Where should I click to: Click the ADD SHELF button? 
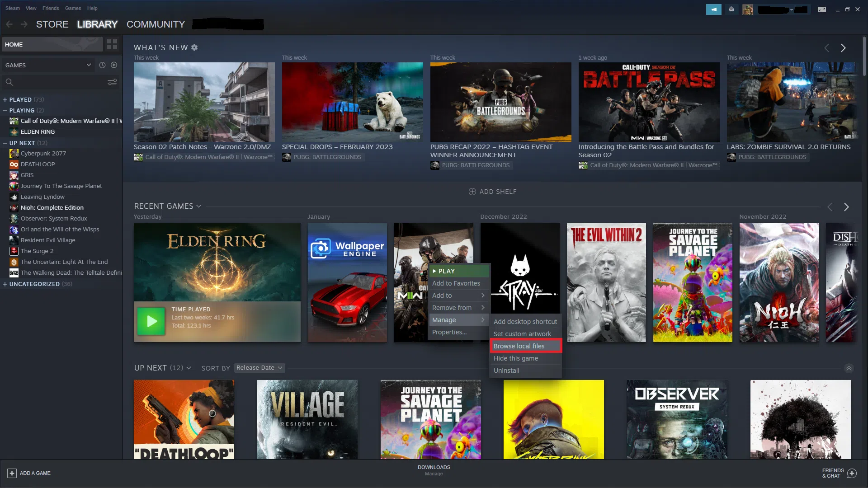coord(492,192)
